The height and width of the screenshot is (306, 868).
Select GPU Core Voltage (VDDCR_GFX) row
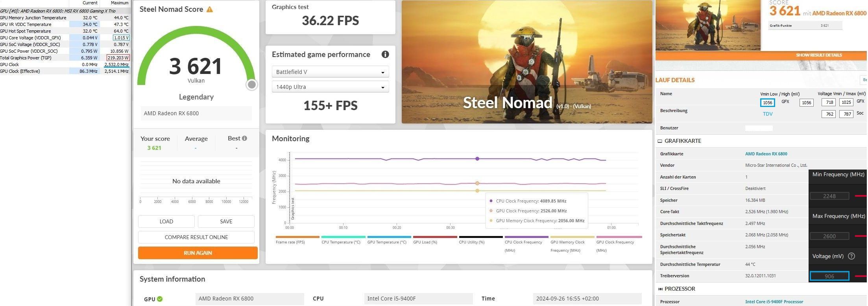(x=65, y=38)
